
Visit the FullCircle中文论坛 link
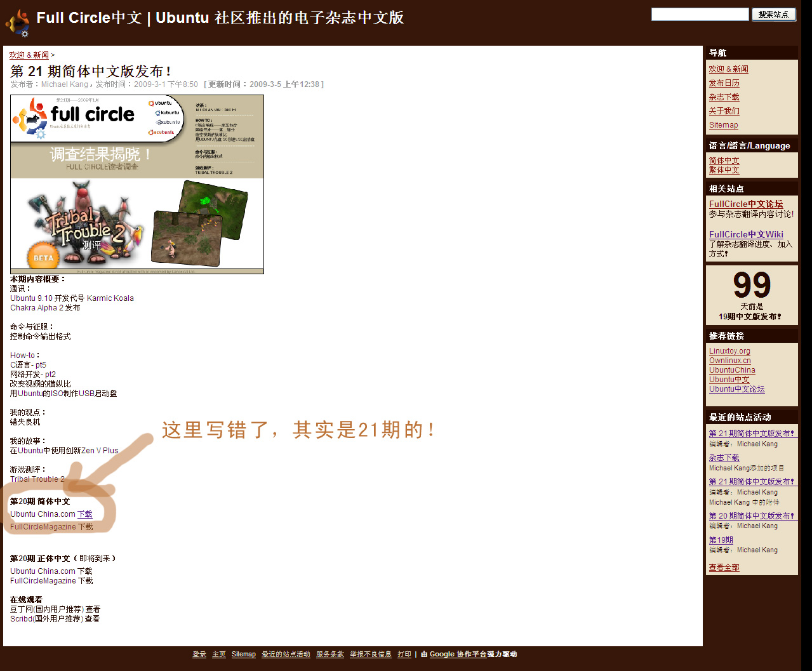click(x=746, y=204)
